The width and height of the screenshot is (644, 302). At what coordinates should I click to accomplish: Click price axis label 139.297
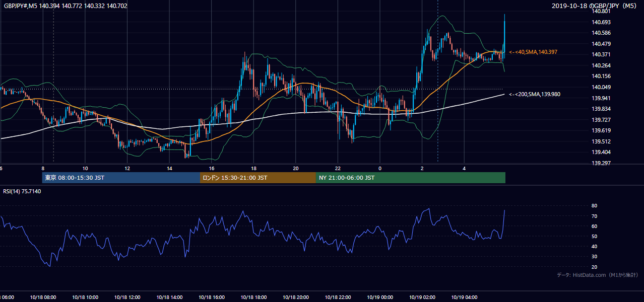[602, 163]
